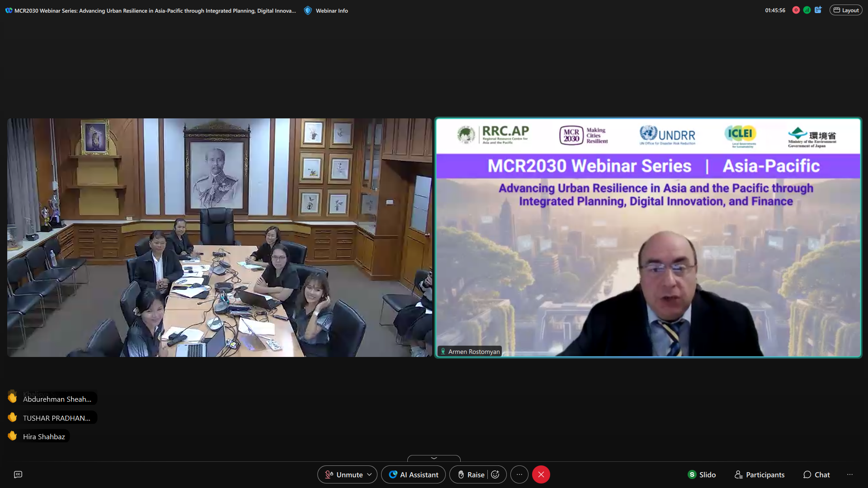Click the red recording indicator icon
868x488 pixels.
point(796,10)
